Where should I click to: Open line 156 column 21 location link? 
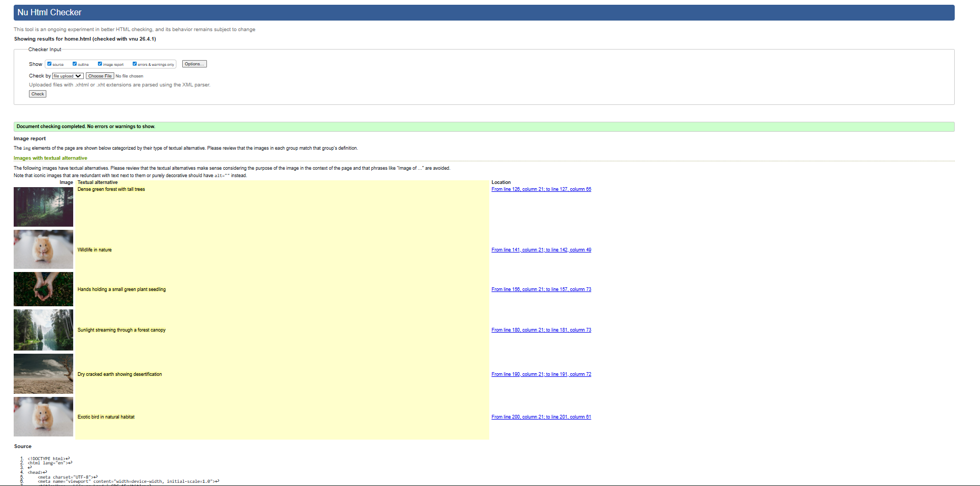pyautogui.click(x=541, y=289)
